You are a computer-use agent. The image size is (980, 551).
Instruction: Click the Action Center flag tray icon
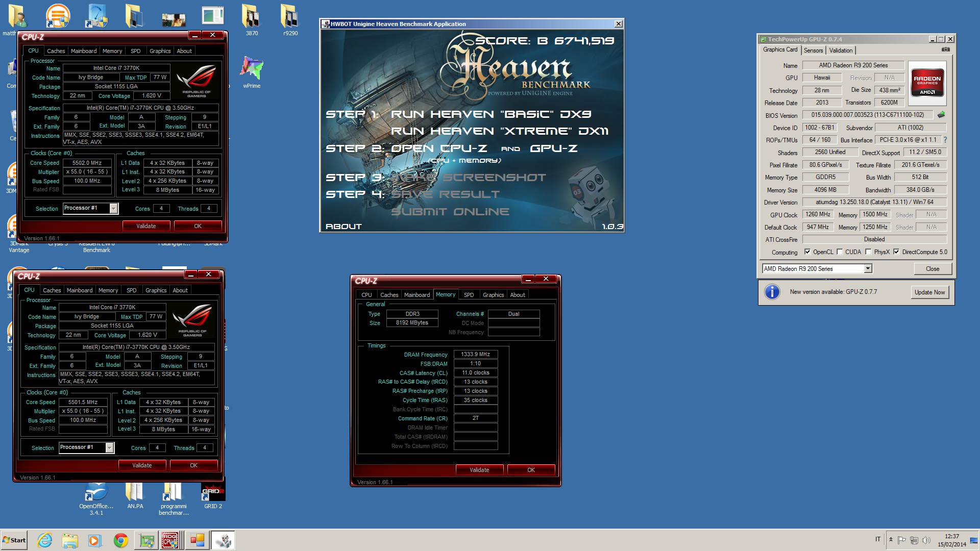tap(902, 540)
